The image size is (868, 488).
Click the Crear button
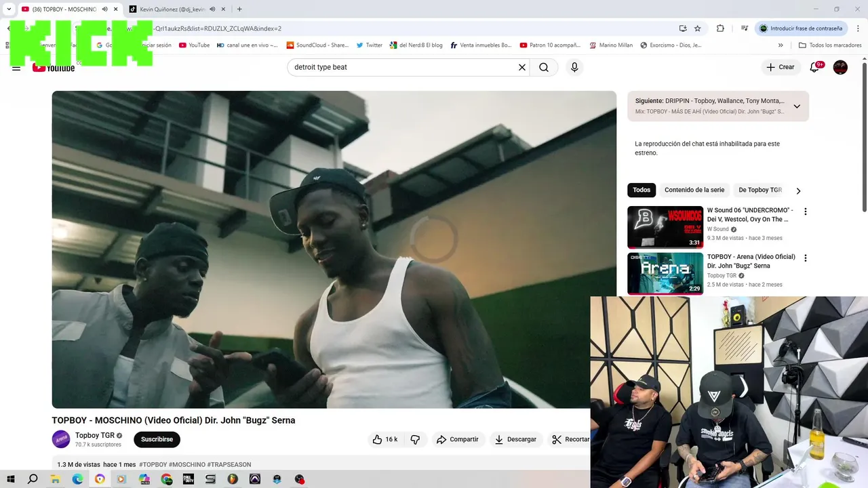781,67
